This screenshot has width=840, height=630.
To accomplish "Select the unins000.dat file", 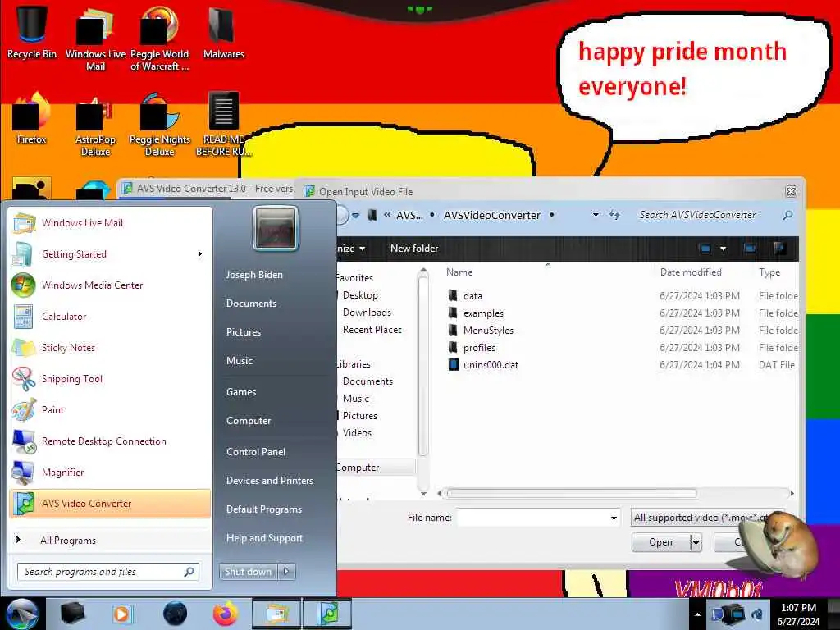I will [491, 365].
